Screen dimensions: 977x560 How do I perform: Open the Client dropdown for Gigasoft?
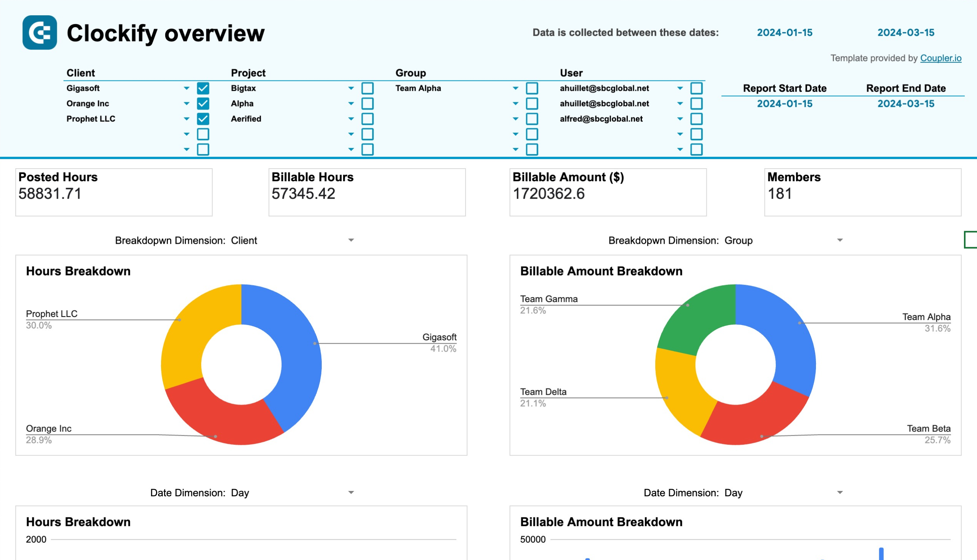(187, 88)
